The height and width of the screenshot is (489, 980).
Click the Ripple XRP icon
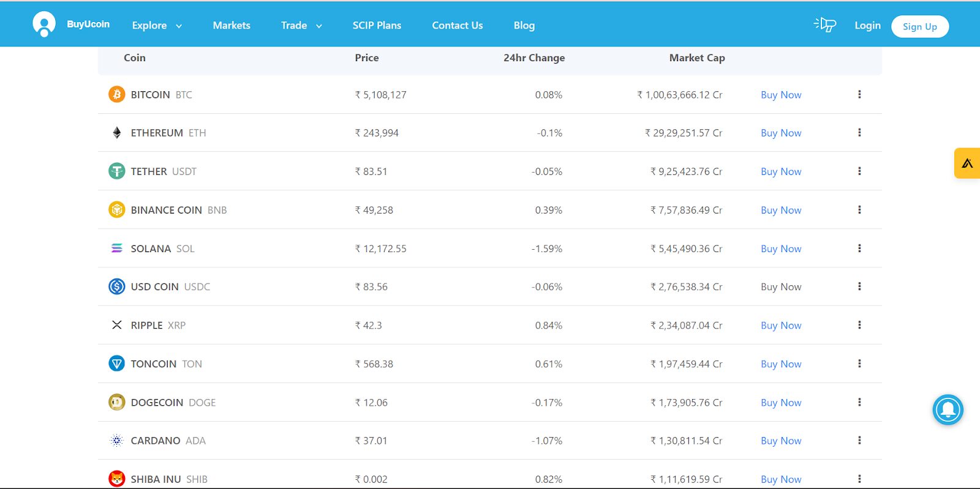[116, 325]
